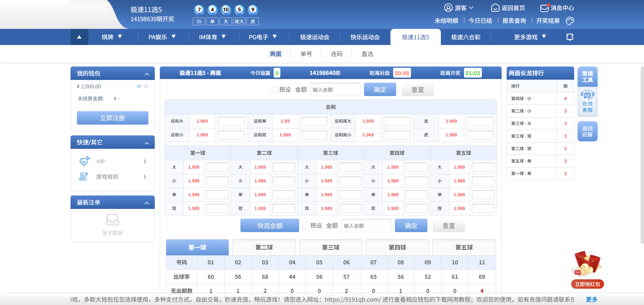Select the 第三球 tab in the number table
644x305 pixels.
(x=330, y=247)
